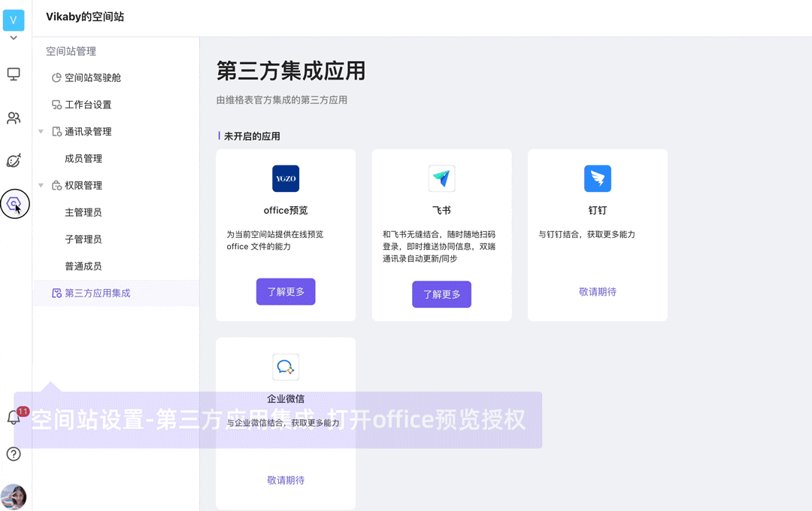Collapse the 通讯录管理 tree arrow
The width and height of the screenshot is (812, 511).
point(41,132)
